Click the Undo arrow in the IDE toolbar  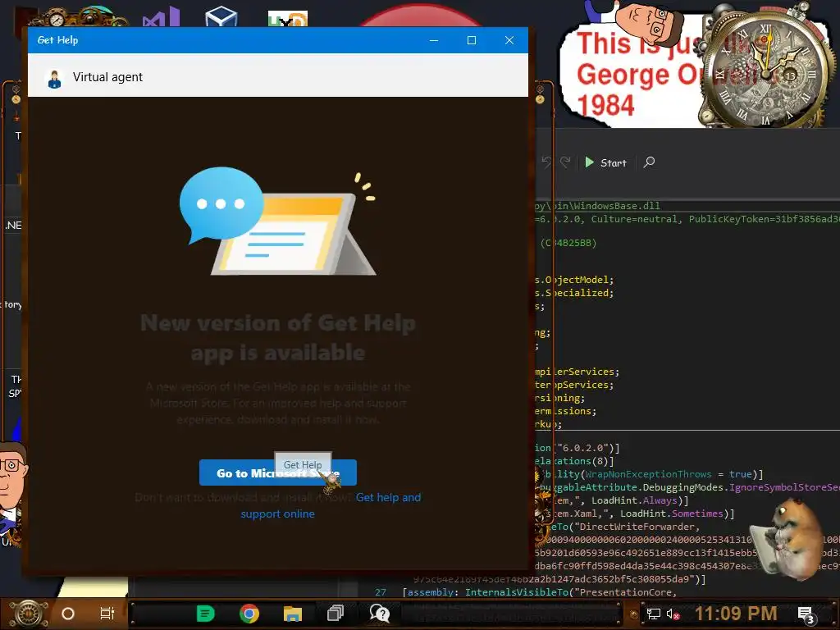point(546,162)
